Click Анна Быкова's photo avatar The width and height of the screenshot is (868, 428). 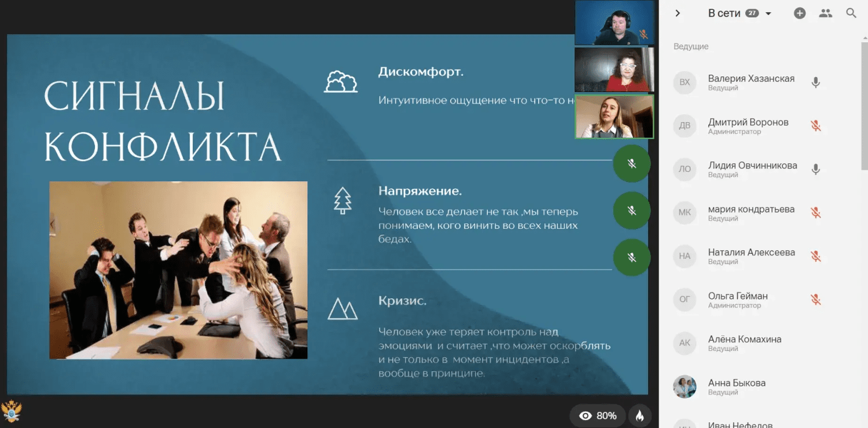coord(685,386)
